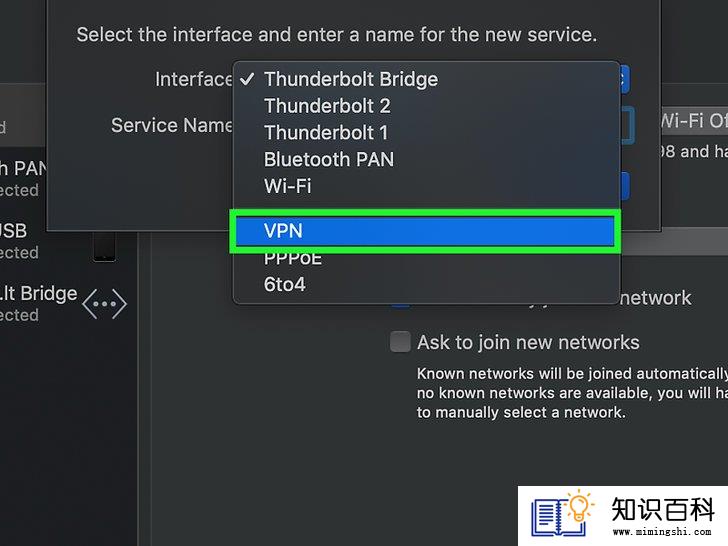This screenshot has height=546, width=728.
Task: Toggle the partially hidden checkbox above Ask to join
Action: tap(400, 306)
